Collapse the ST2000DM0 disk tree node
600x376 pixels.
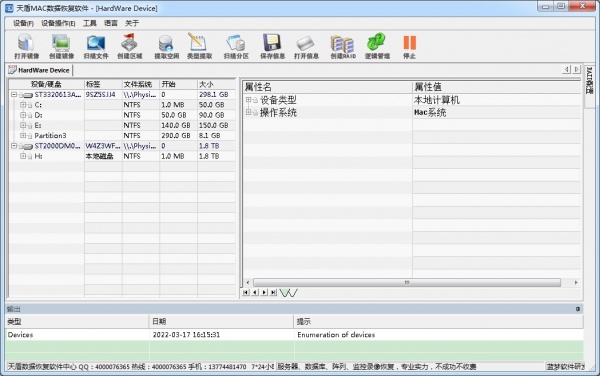tap(14, 146)
